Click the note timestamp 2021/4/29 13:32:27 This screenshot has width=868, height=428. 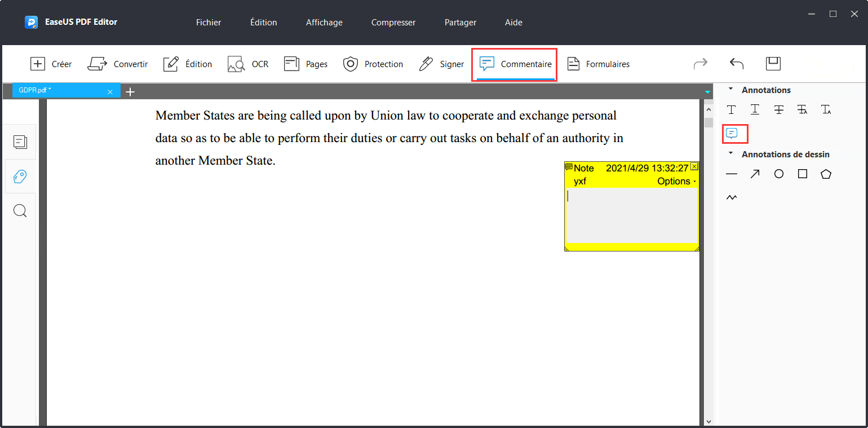click(647, 168)
